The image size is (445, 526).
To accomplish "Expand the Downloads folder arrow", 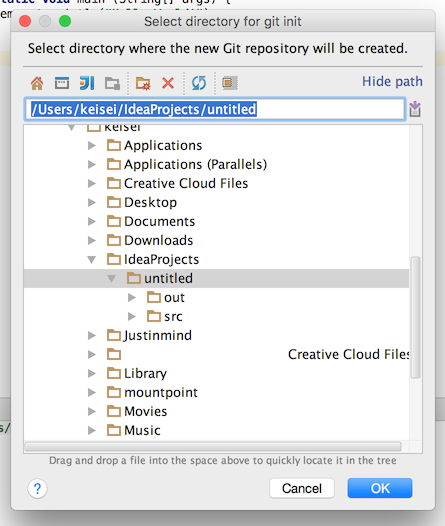I will coord(92,241).
